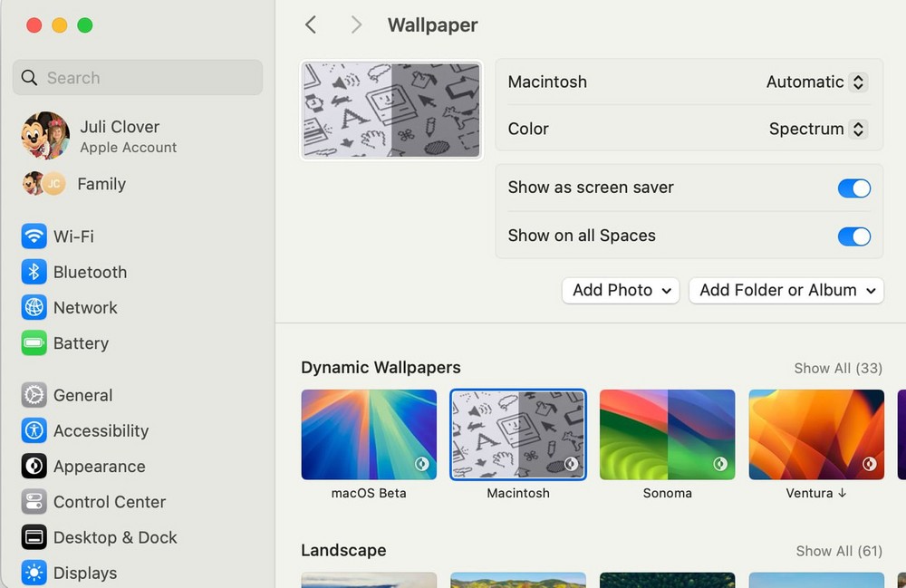Choose the Sonoma wallpaper thumbnail
Screen dimensions: 906x588
tap(667, 435)
